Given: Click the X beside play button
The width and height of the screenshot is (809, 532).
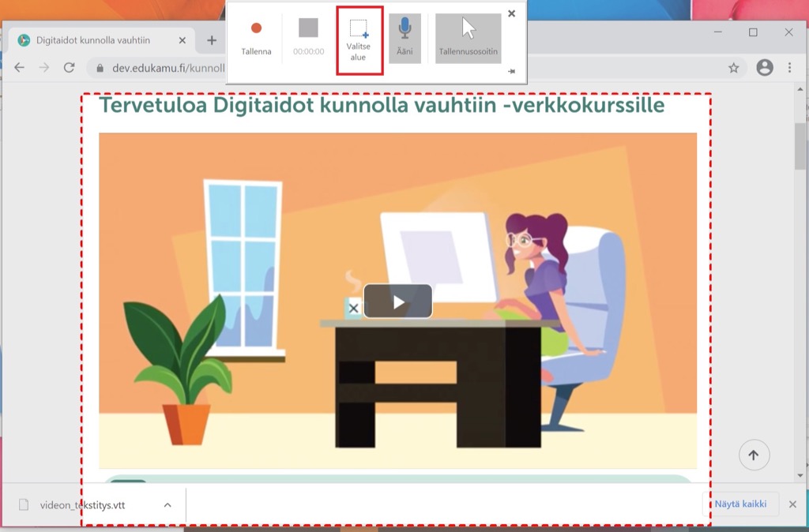Looking at the screenshot, I should 353,309.
